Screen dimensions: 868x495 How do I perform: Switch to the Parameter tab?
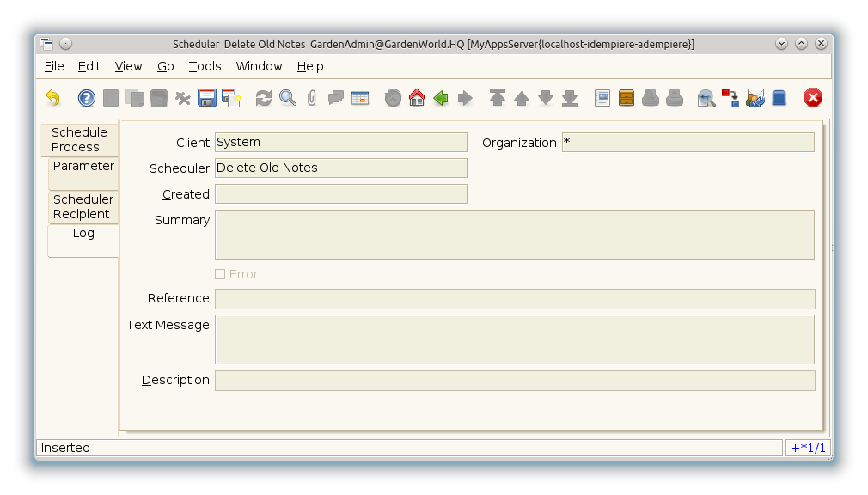[x=83, y=167]
